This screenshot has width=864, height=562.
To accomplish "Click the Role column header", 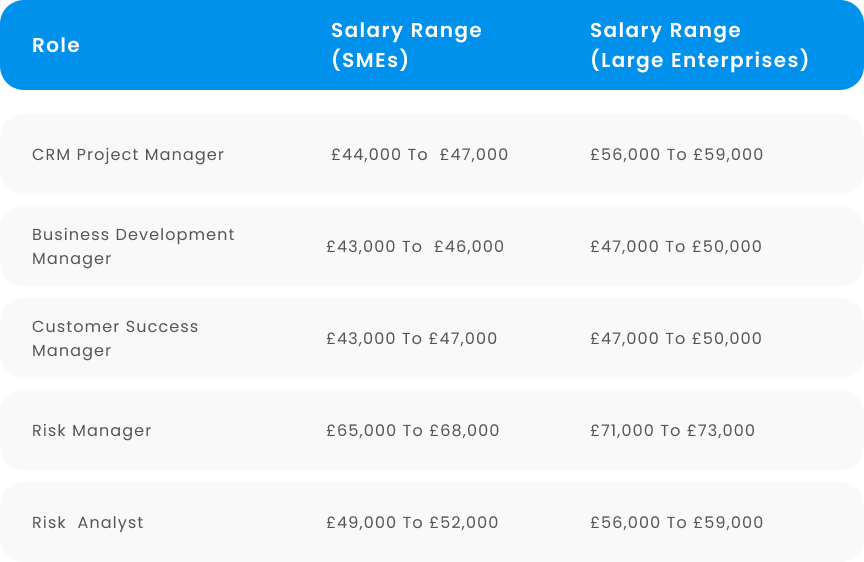I will pyautogui.click(x=56, y=45).
